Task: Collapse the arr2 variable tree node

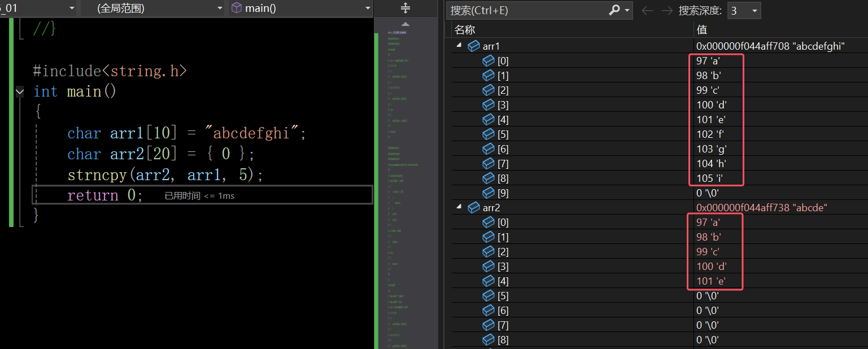Action: tap(459, 207)
